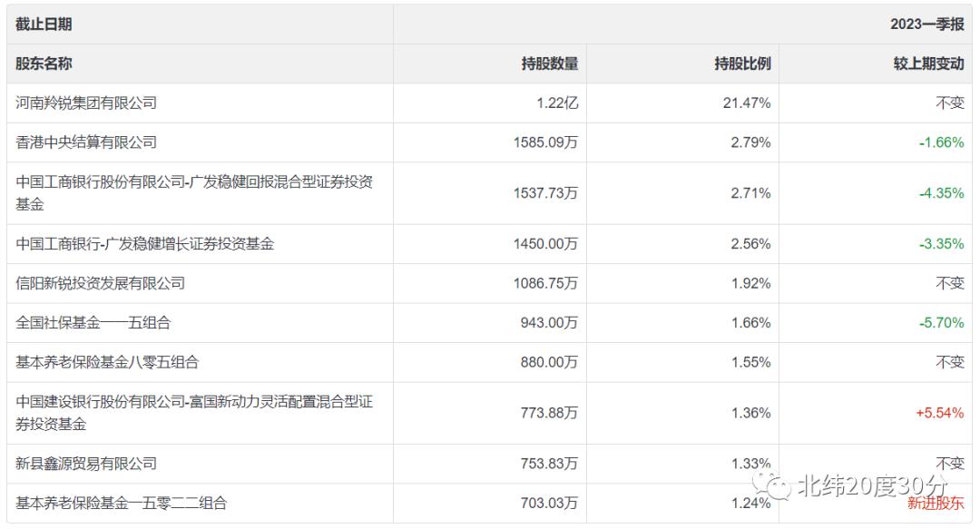Click the 21.47% holding ratio cell
The height and width of the screenshot is (529, 980).
tap(747, 103)
